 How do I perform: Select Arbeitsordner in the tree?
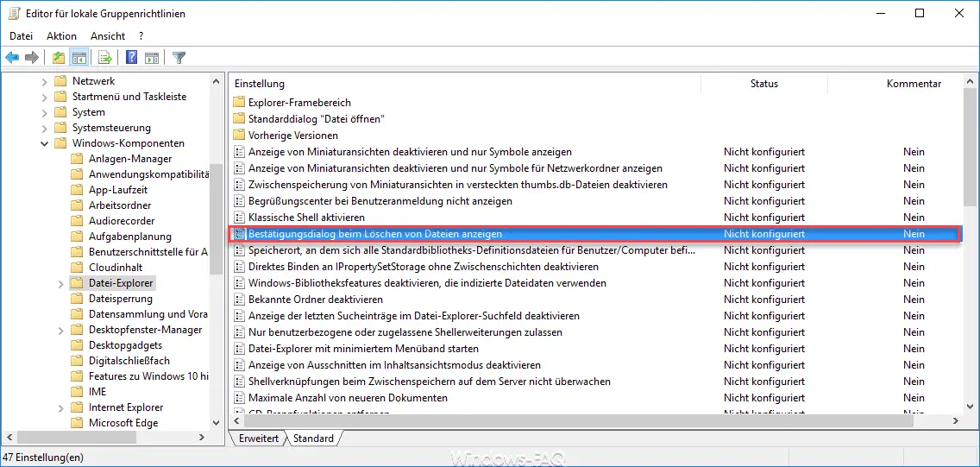pos(120,205)
